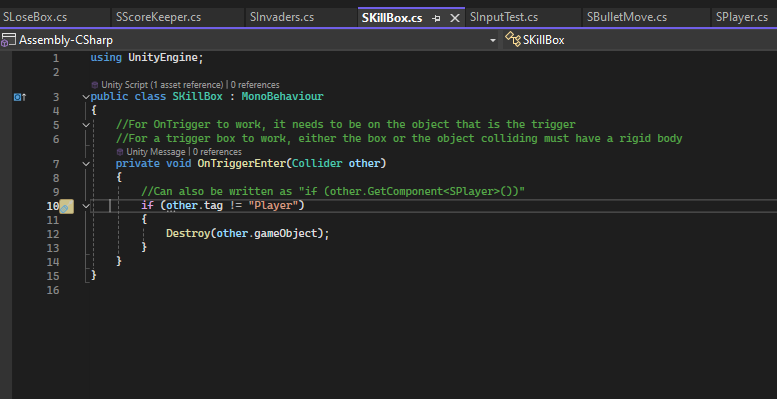
Task: Collapse the OnTriggerEnter method on line 7
Action: coord(87,164)
